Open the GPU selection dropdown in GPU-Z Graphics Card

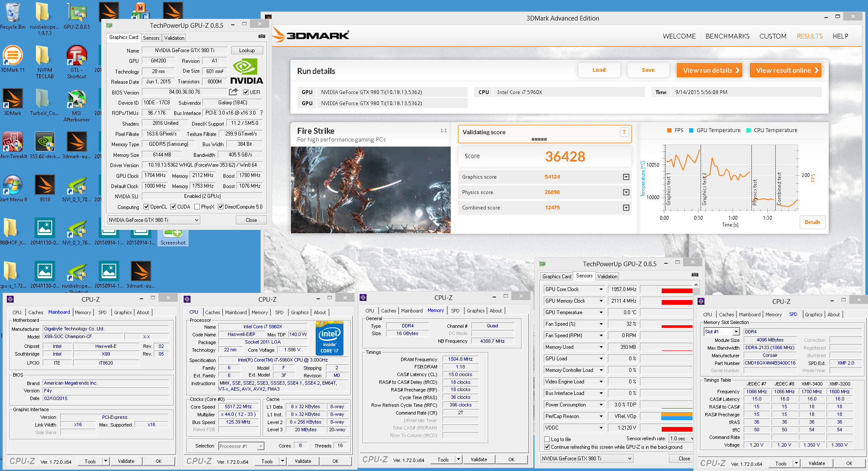[x=153, y=220]
